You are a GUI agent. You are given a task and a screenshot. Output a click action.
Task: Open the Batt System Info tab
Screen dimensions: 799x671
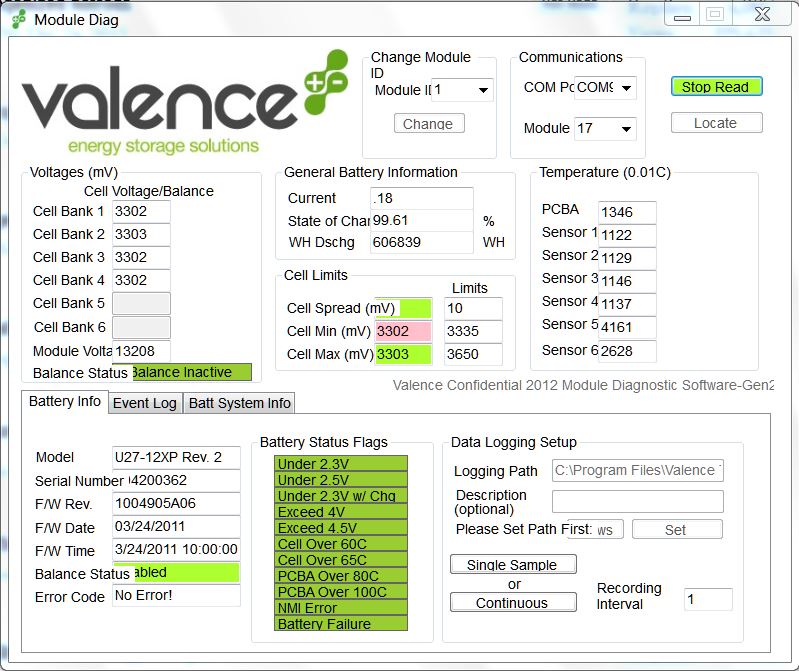pyautogui.click(x=239, y=403)
